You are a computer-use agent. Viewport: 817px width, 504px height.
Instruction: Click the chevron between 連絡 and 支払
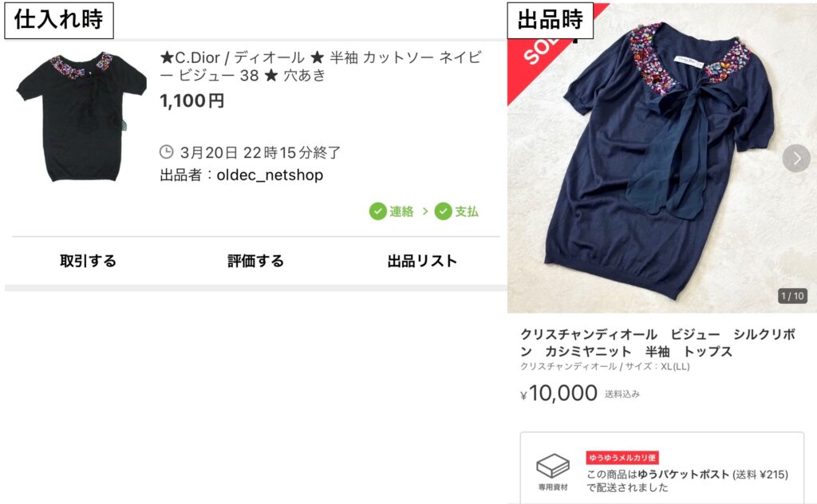pyautogui.click(x=425, y=211)
